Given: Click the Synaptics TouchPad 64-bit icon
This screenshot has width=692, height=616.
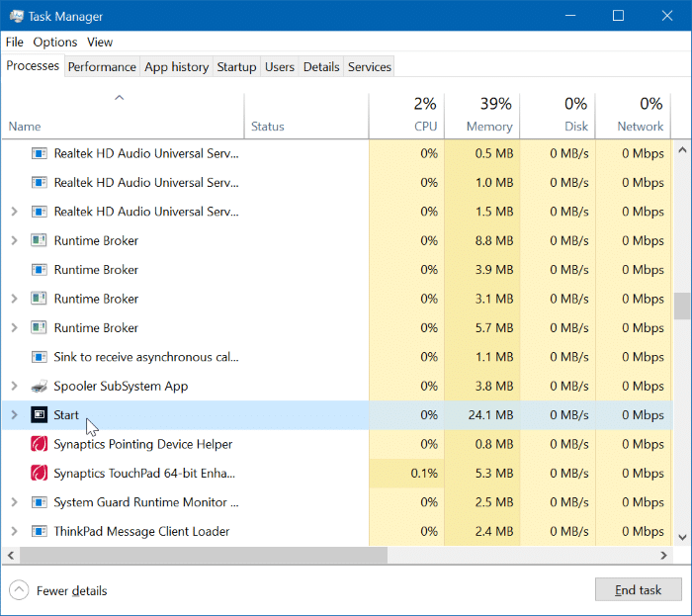Looking at the screenshot, I should [x=39, y=474].
